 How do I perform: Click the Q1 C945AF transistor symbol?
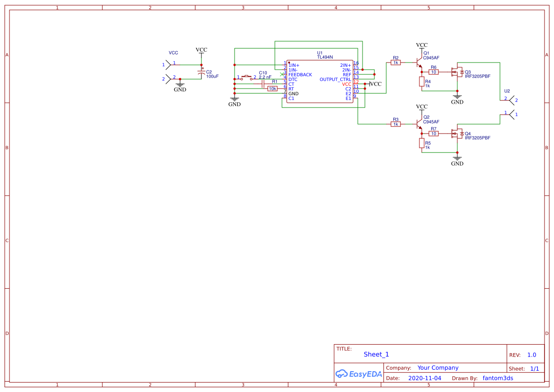pyautogui.click(x=419, y=62)
